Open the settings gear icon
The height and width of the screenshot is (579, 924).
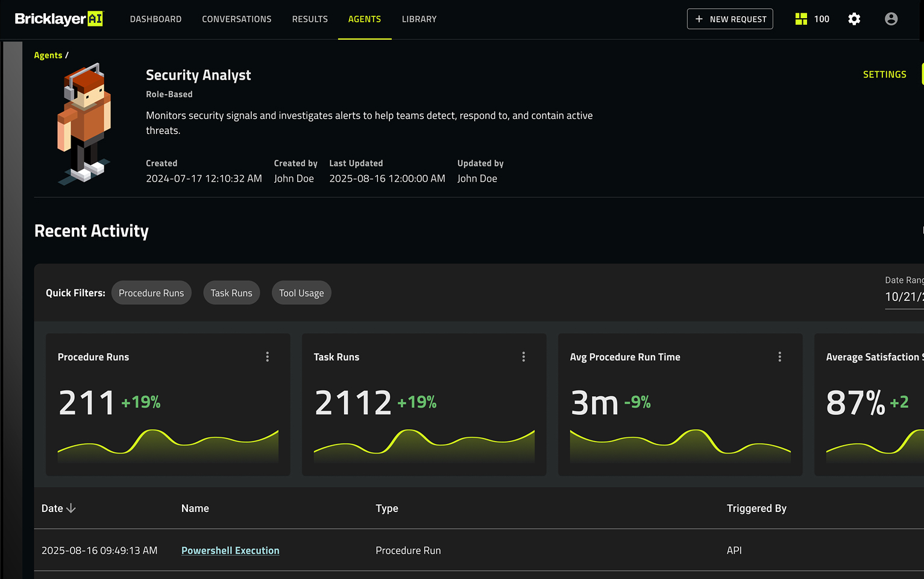(854, 19)
